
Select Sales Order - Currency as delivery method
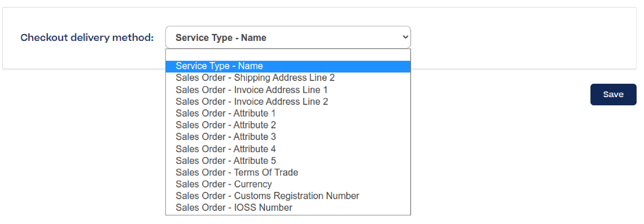click(223, 184)
